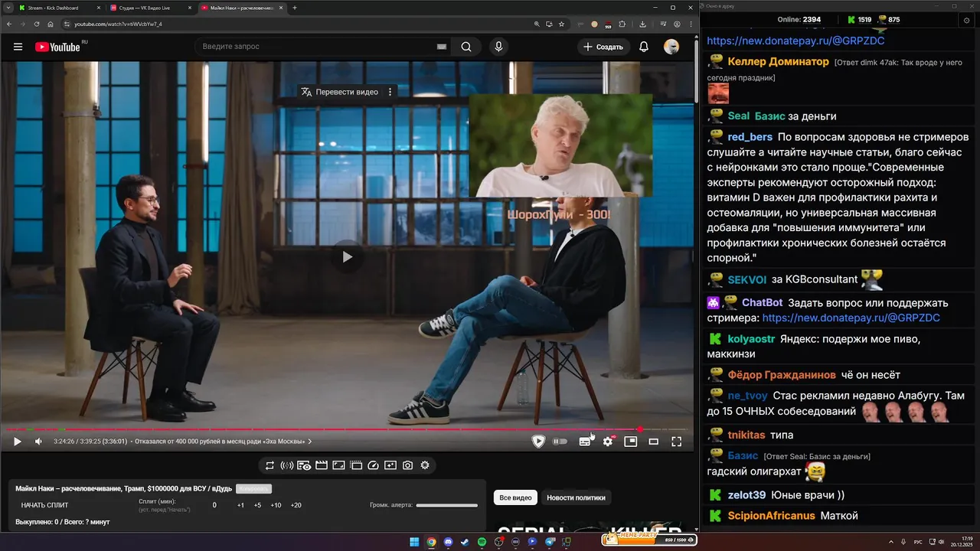Open the three-dot menu beside Перевести видео
980x551 pixels.
(390, 92)
